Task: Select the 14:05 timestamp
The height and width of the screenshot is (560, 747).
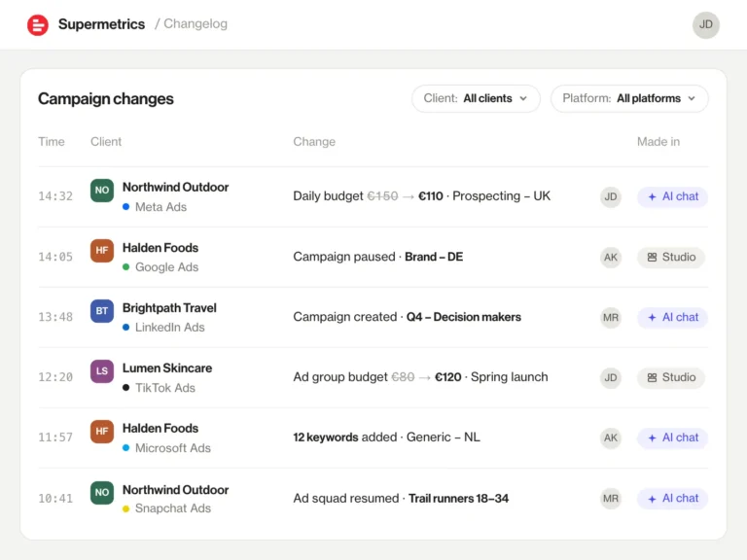Action: (x=55, y=257)
